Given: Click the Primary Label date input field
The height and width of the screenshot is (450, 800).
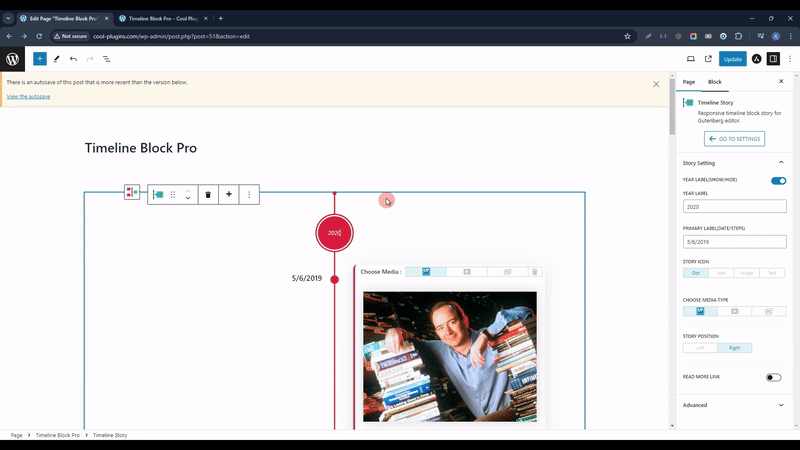Looking at the screenshot, I should (734, 242).
